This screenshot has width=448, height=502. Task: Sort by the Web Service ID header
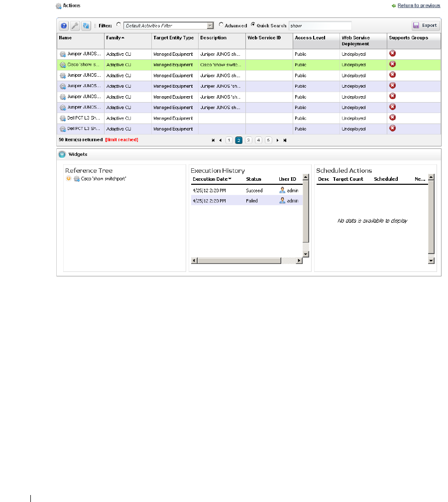(269, 41)
